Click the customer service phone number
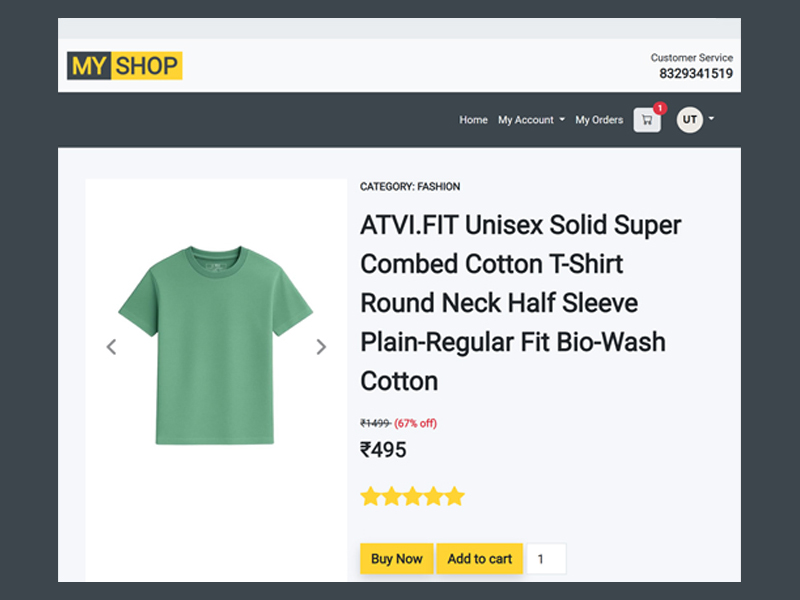 [695, 73]
